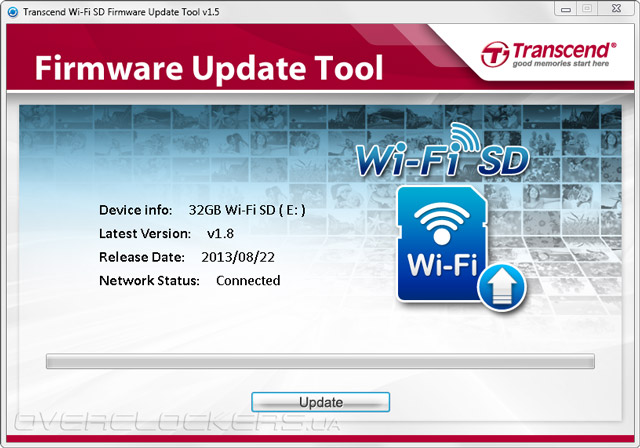Click the upload arrow badge icon
The height and width of the screenshot is (448, 640).
(502, 288)
